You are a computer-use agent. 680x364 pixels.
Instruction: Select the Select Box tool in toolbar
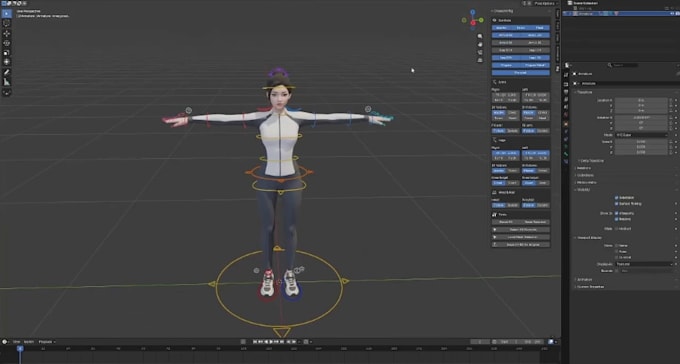point(7,13)
